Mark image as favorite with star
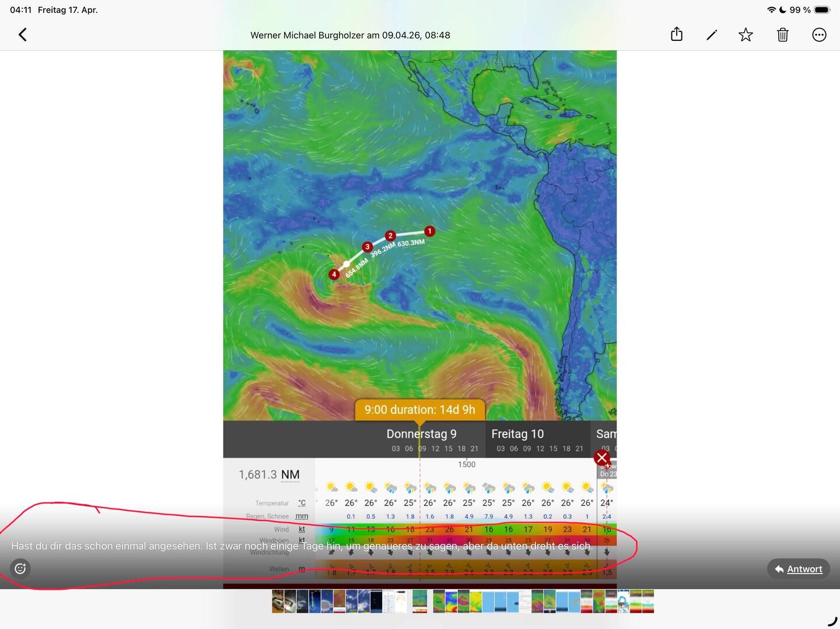Screen dimensions: 840x629 pos(745,35)
